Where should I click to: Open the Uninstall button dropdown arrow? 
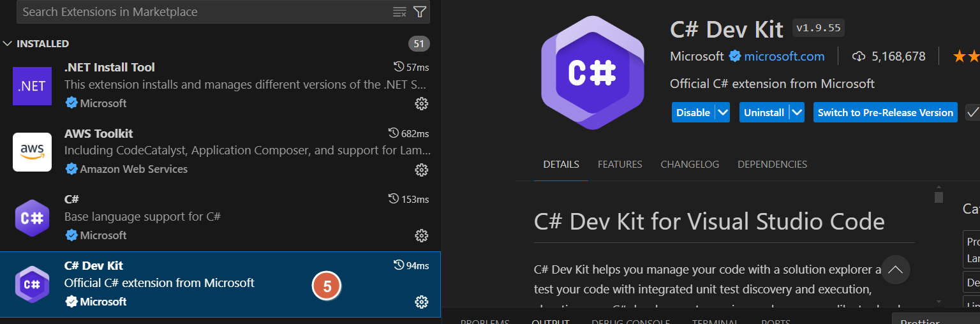click(x=796, y=112)
